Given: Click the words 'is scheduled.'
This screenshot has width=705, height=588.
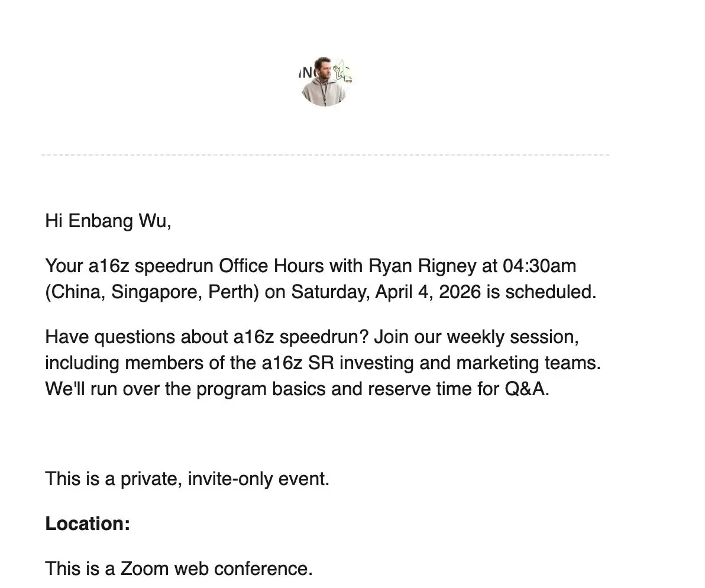Looking at the screenshot, I should [541, 292].
